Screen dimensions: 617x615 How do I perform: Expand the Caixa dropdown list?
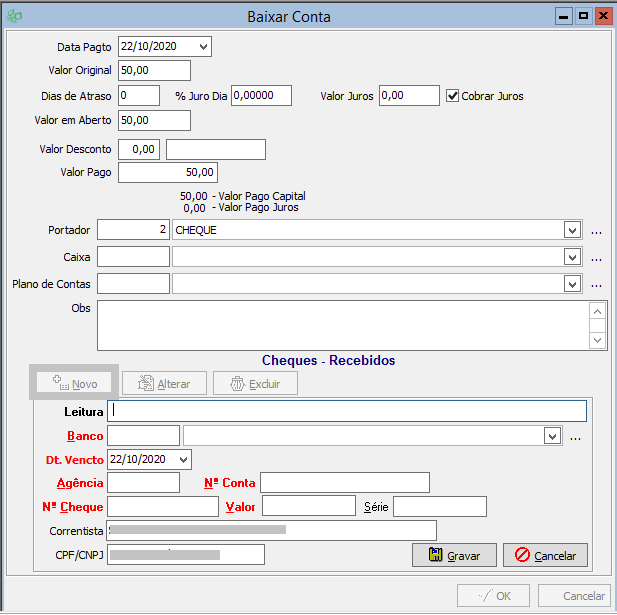[x=571, y=257]
